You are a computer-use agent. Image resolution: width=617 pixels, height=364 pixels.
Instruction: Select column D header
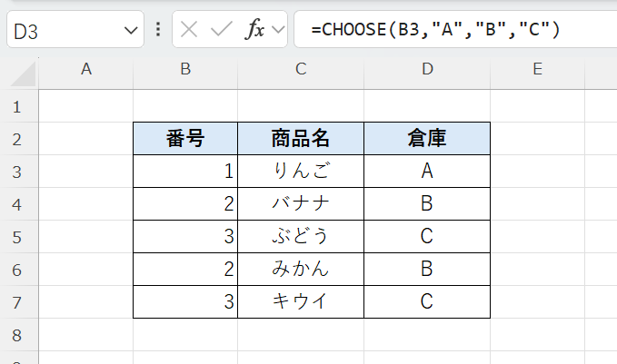coord(426,69)
